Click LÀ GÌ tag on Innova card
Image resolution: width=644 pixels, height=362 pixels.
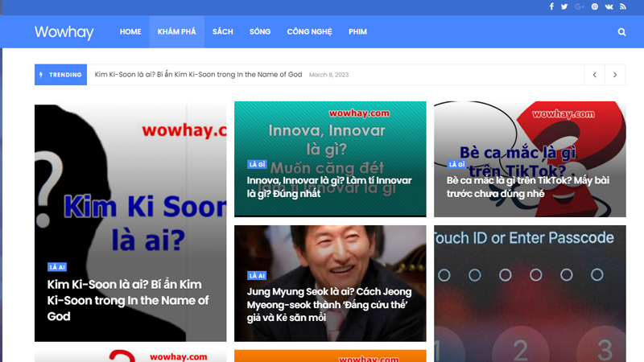(257, 165)
